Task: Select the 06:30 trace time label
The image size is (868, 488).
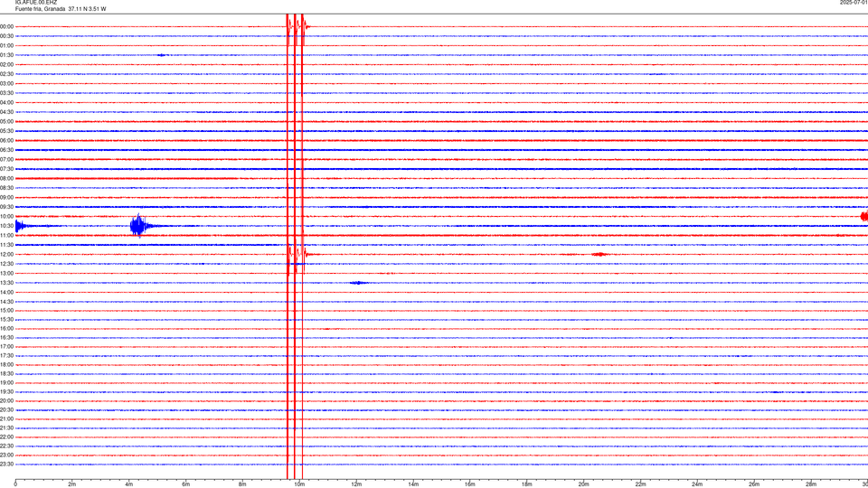Action: [6, 150]
